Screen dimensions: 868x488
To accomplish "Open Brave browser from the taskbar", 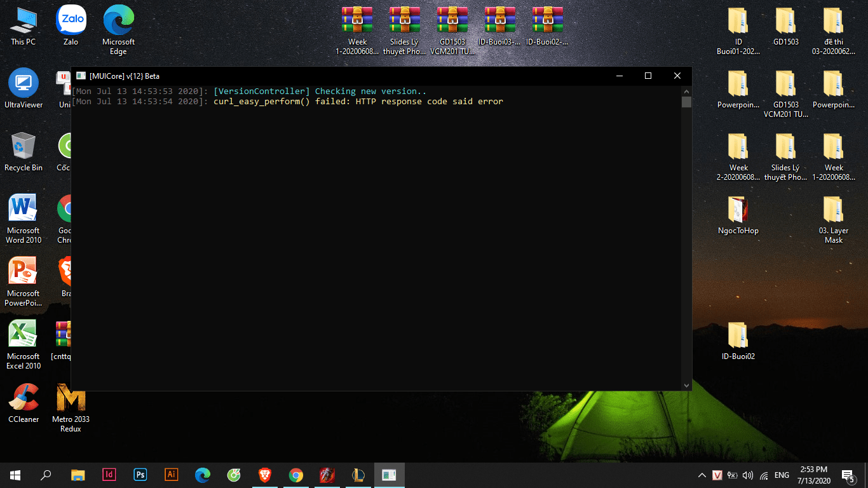I will point(264,475).
